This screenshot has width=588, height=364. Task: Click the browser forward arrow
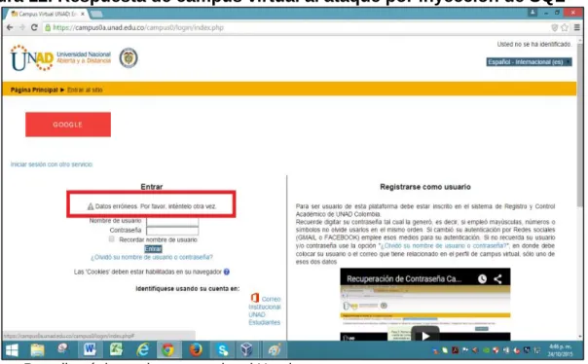21,27
